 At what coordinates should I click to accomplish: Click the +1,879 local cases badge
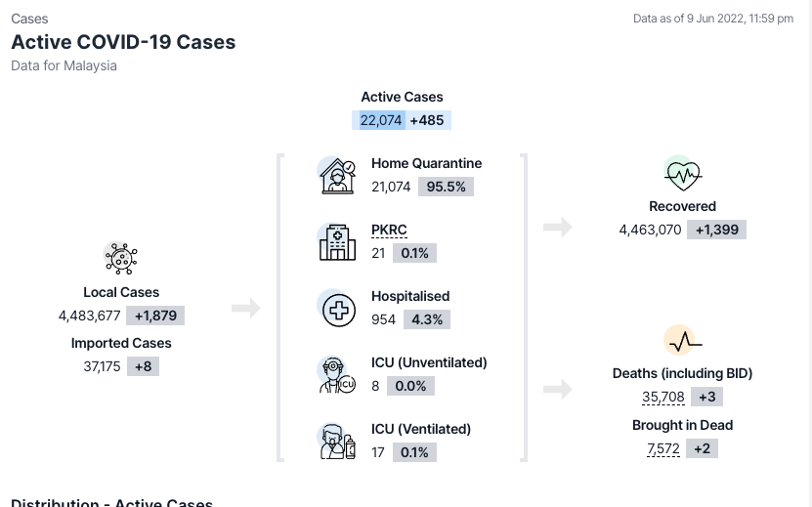(155, 316)
